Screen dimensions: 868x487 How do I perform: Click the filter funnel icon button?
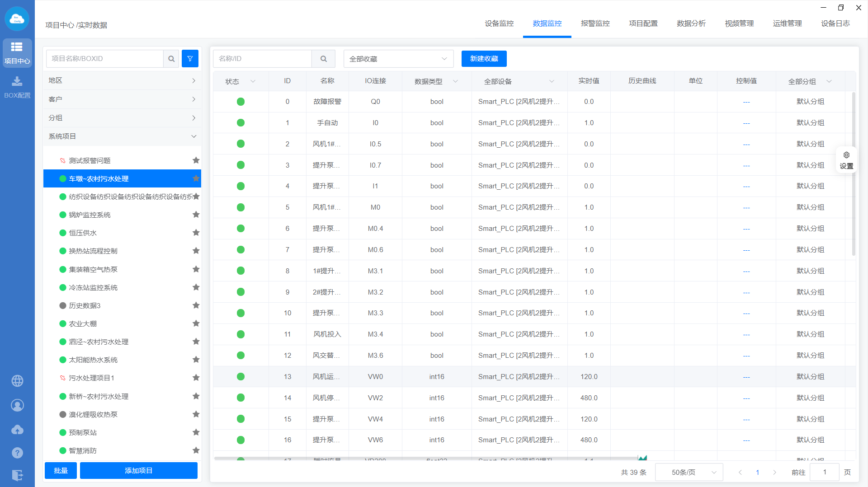[190, 59]
